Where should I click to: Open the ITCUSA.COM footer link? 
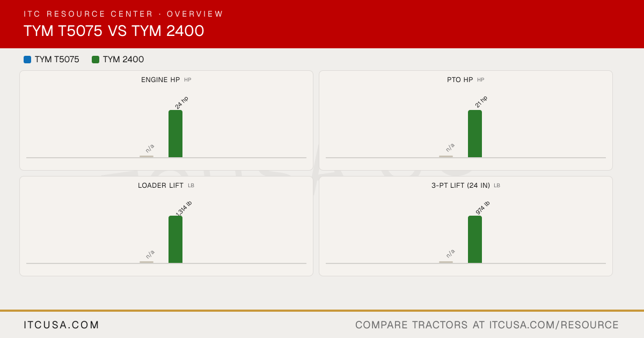tap(62, 325)
